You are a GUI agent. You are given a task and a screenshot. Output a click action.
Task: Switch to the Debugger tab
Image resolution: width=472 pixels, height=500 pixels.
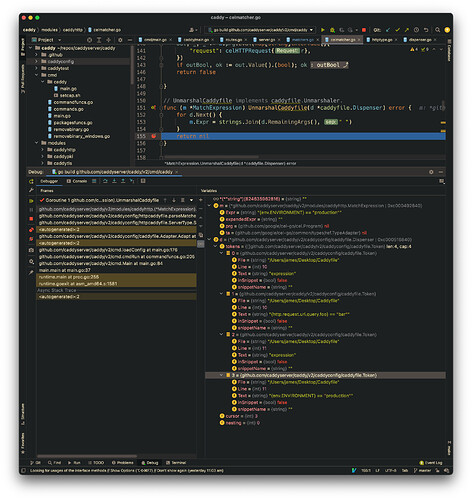click(x=49, y=181)
